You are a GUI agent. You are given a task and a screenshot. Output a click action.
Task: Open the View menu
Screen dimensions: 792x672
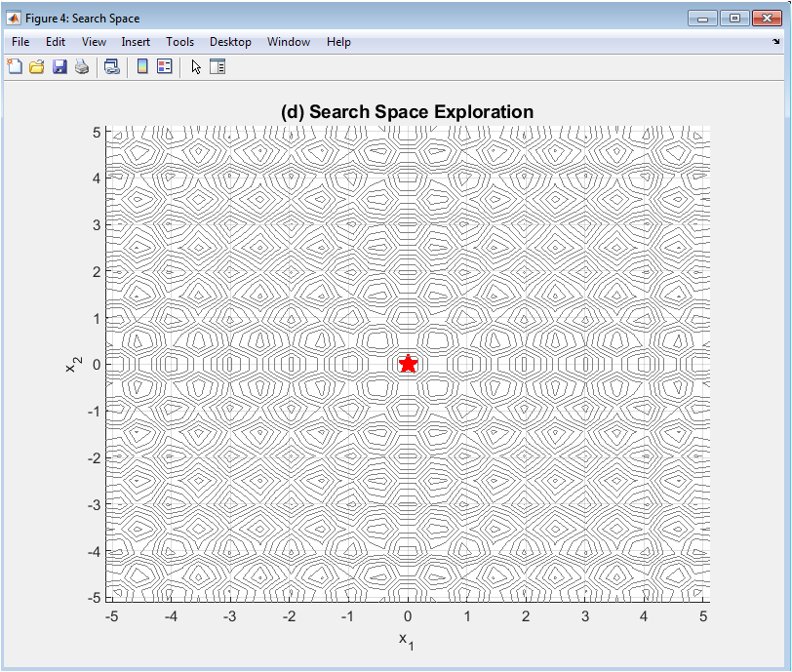94,42
